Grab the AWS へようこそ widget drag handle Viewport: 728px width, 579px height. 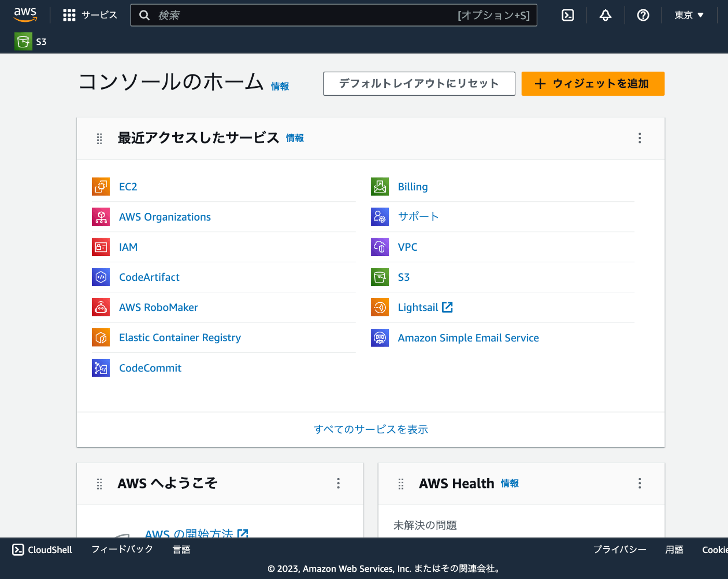tap(99, 484)
